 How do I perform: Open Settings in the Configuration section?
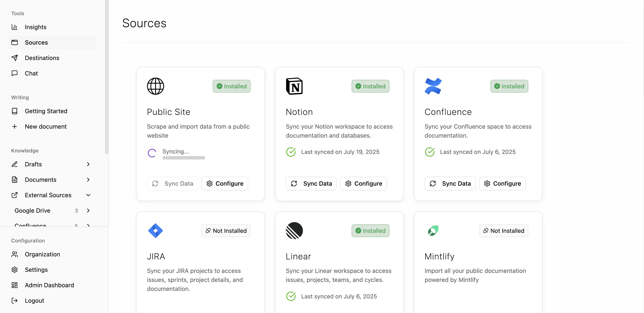click(52, 270)
